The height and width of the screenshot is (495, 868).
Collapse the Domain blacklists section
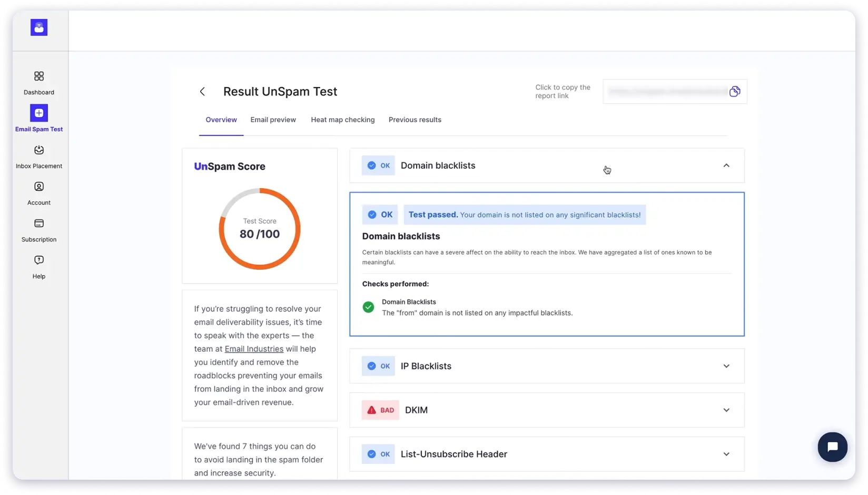pos(726,166)
